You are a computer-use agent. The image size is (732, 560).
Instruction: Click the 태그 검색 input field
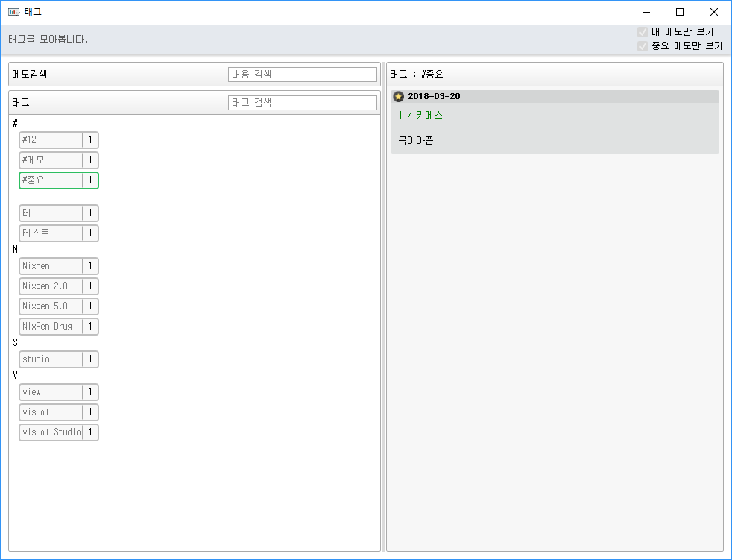click(303, 103)
